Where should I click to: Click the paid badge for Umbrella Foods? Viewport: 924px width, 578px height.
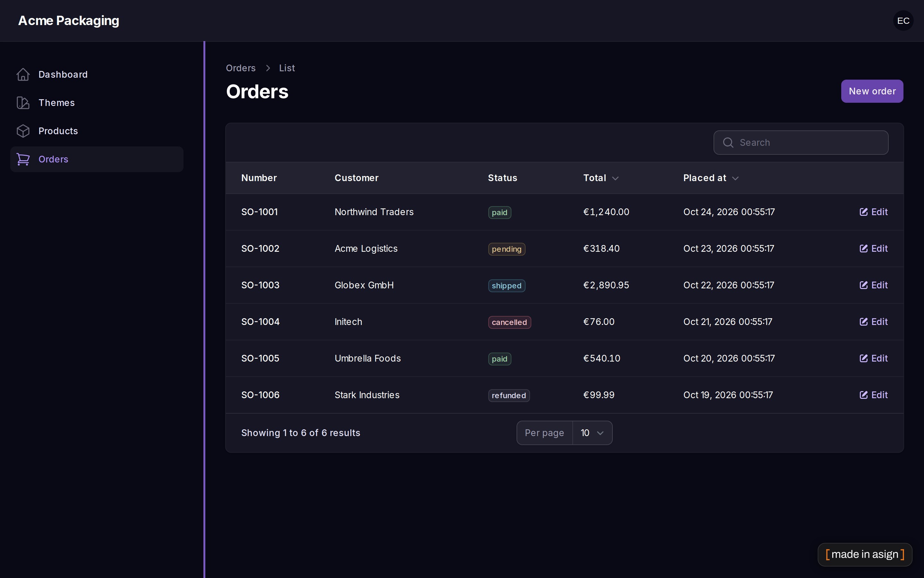coord(500,359)
